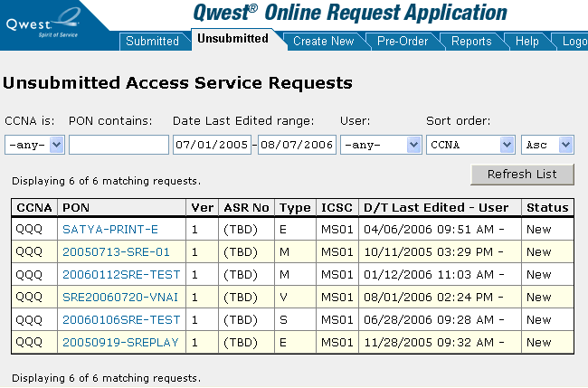The height and width of the screenshot is (388, 588).
Task: Click the ASR No column header
Action: coord(246,208)
